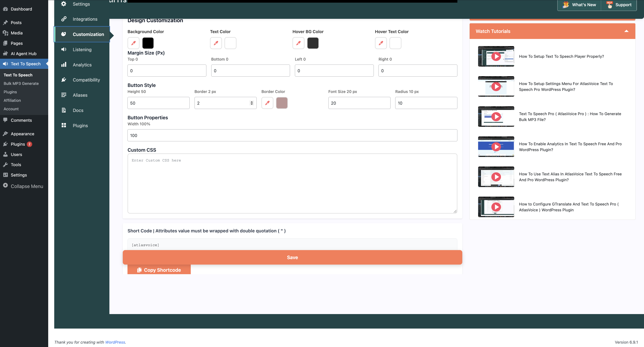The width and height of the screenshot is (644, 347).
Task: Switch to the Aliases tab
Action: point(80,95)
